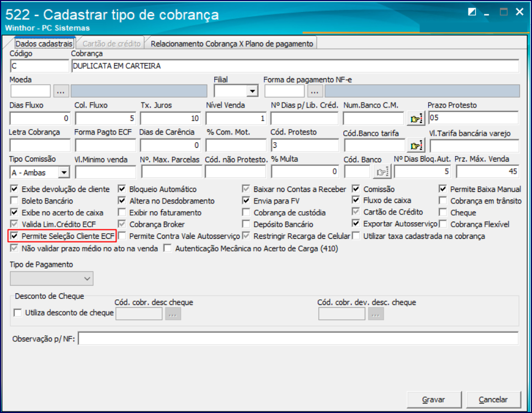
Task: Enable Cobrança de custódia checkbox
Action: 246,213
